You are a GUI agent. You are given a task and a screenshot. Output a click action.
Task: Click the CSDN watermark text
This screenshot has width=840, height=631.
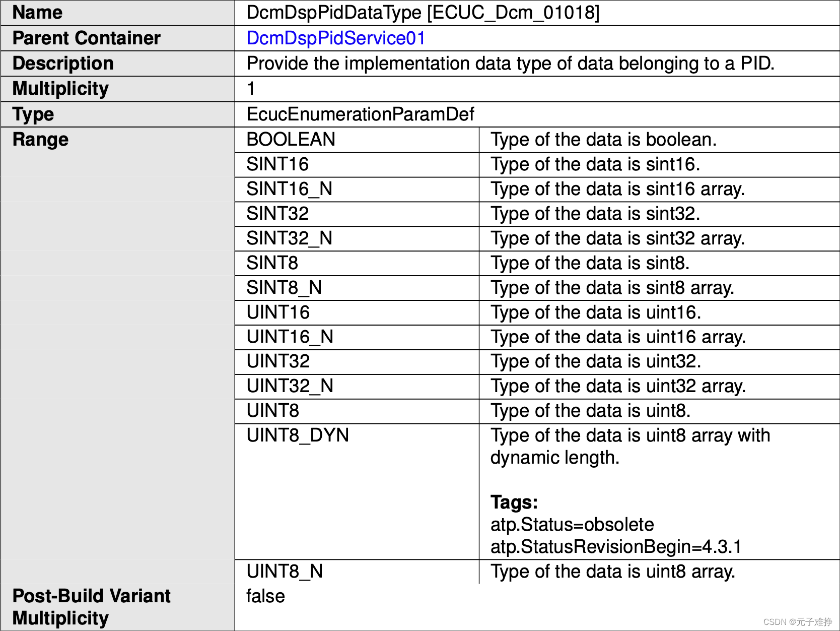(797, 622)
